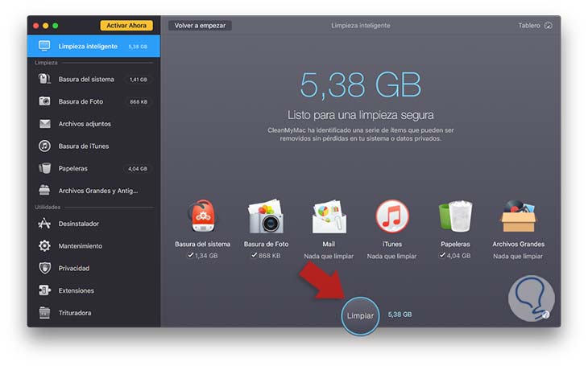Viewport: 588px width, 366px height.
Task: Click the camera Basura de Foto large icon
Action: (x=266, y=216)
